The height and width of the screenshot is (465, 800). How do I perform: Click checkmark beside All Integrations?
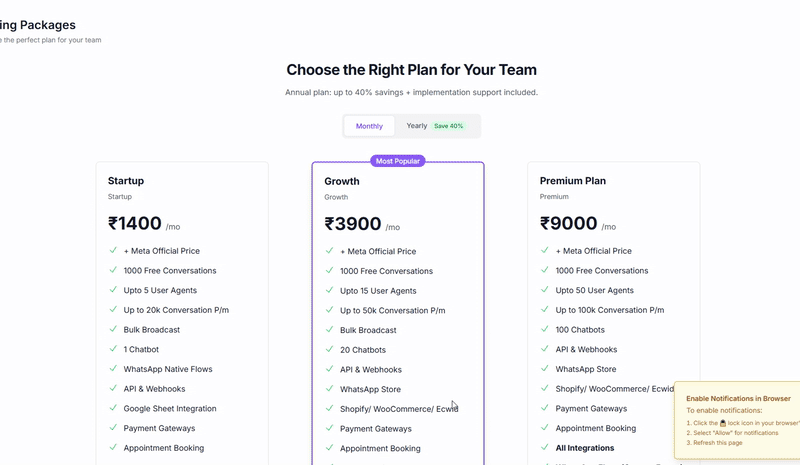[x=545, y=447]
